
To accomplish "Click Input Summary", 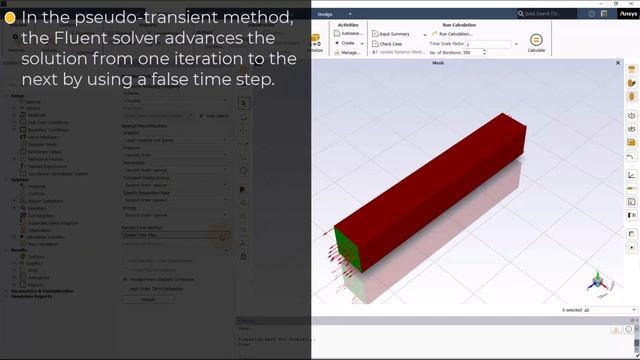I will point(391,33).
